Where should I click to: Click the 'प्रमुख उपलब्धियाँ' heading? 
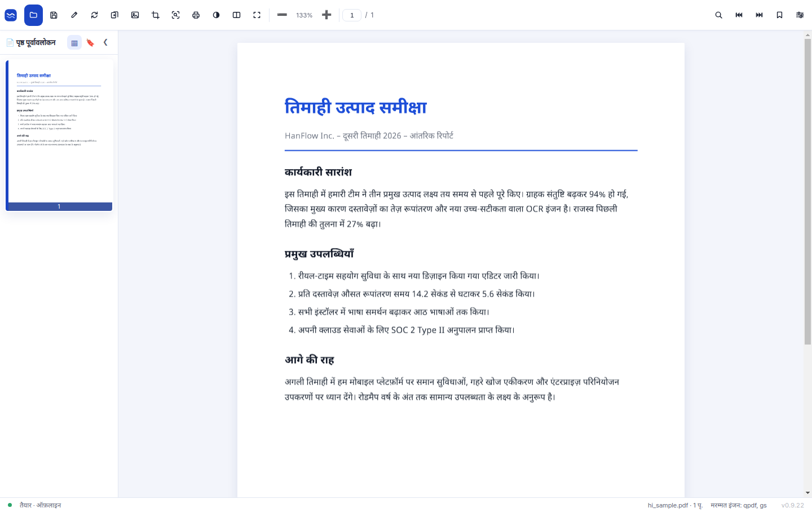(319, 254)
